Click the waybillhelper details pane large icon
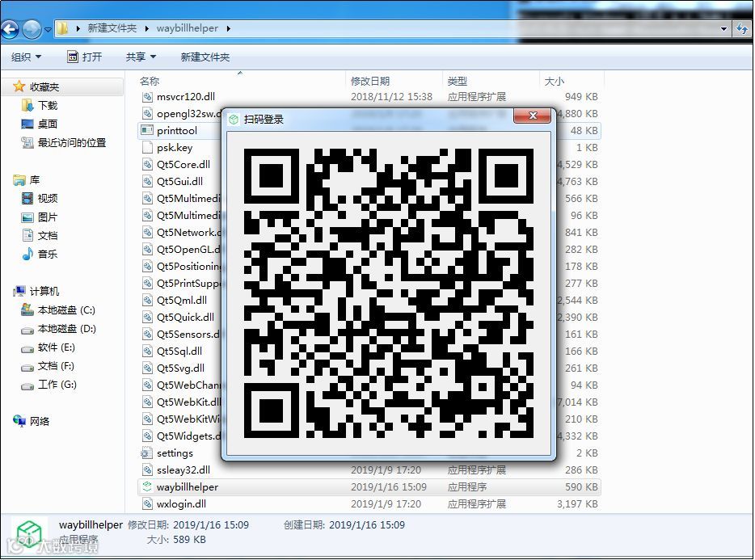 coord(29,533)
